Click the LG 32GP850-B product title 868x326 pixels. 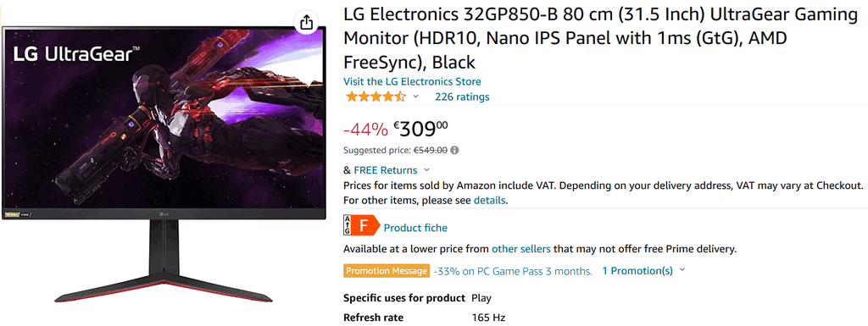(x=601, y=38)
